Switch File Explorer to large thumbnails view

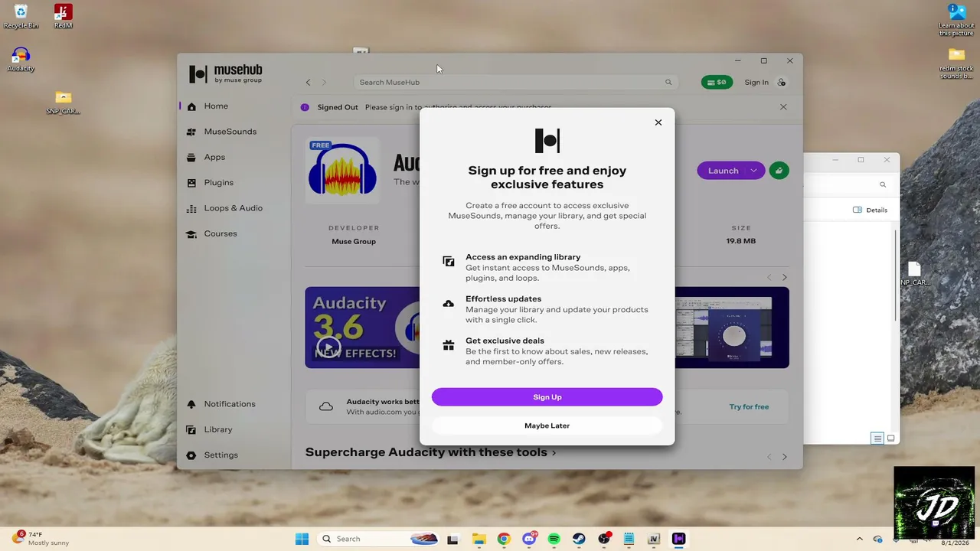(890, 439)
